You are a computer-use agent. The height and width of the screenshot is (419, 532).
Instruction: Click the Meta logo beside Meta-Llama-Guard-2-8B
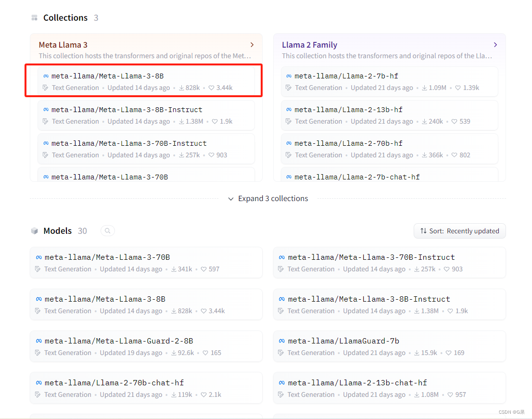point(38,341)
